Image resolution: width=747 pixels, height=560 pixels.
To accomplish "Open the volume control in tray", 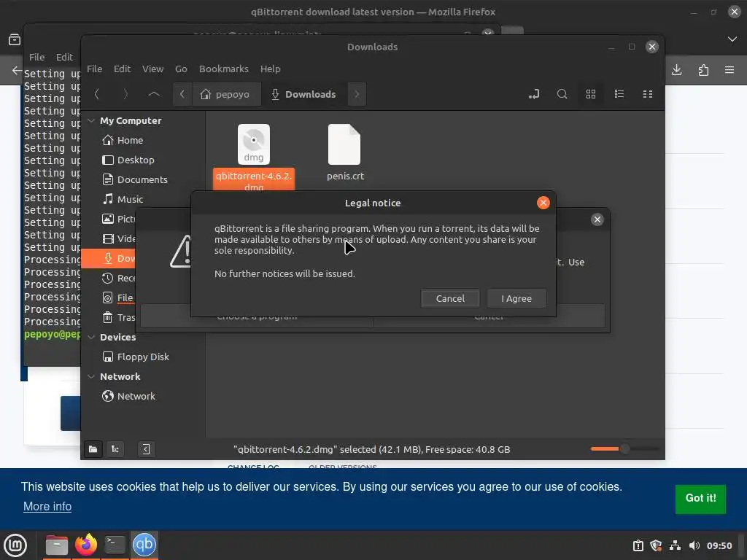I will tap(694, 545).
